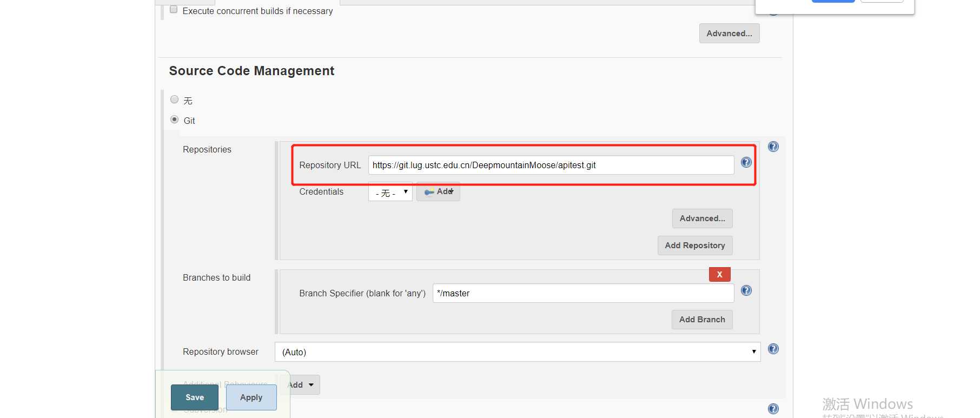The height and width of the screenshot is (418, 980).
Task: Click the Add Repository button
Action: coord(695,246)
